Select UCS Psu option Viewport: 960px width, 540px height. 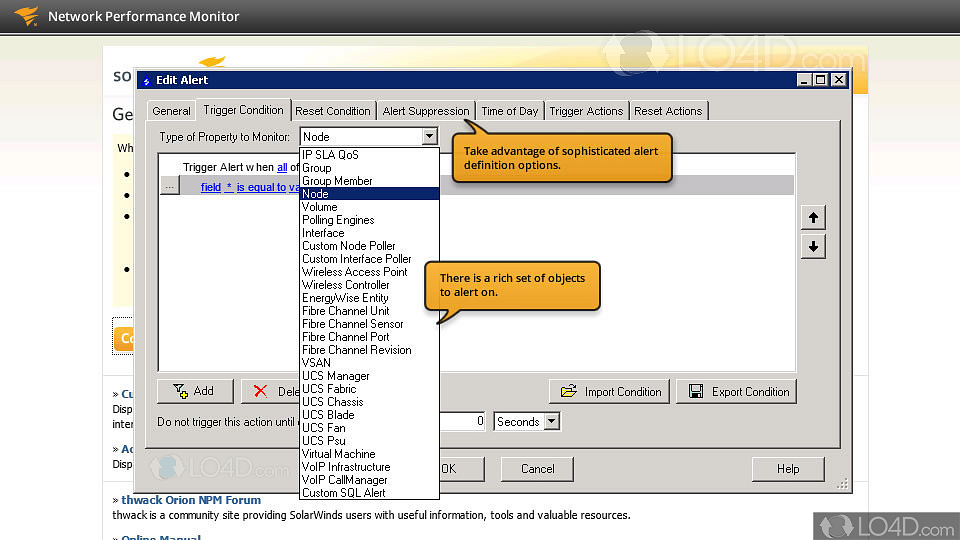tap(369, 441)
